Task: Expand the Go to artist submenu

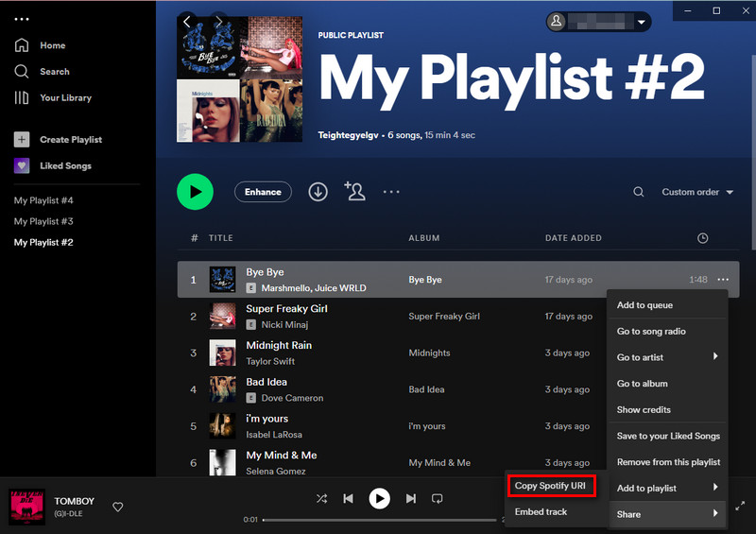Action: pyautogui.click(x=667, y=357)
